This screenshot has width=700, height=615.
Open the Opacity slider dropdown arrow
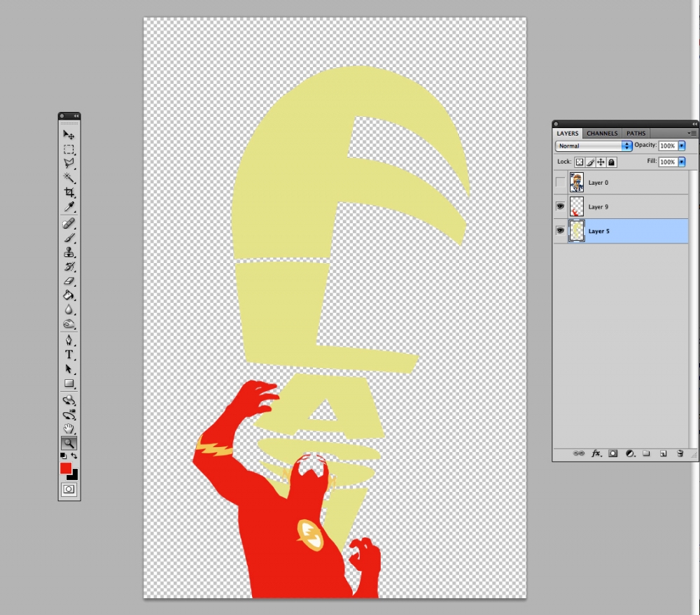682,146
